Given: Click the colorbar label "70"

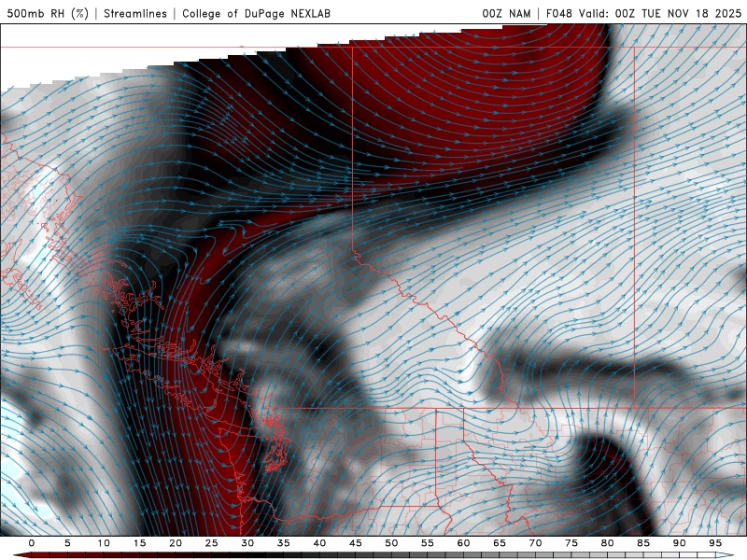Looking at the screenshot, I should pos(535,543).
